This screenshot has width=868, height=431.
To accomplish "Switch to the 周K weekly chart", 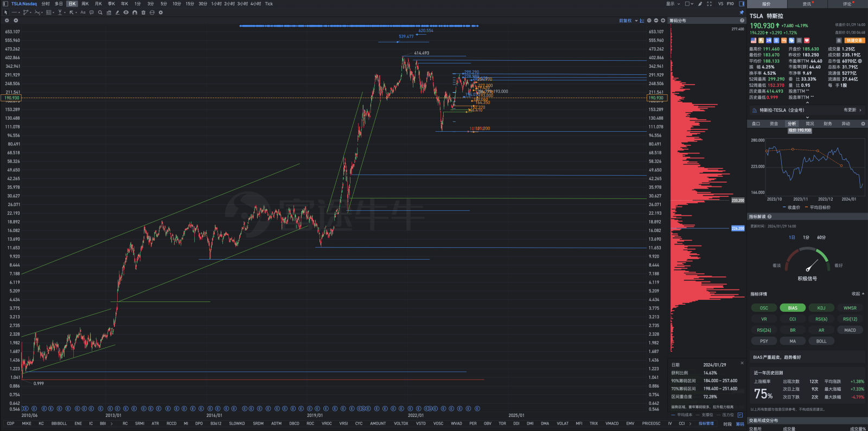I will click(85, 4).
